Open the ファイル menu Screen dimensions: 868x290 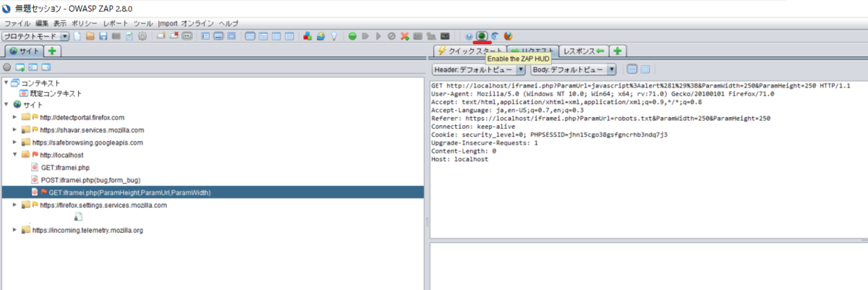(17, 24)
